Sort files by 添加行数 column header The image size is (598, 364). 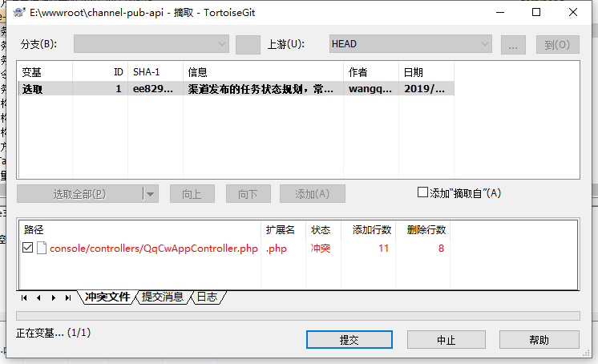tap(369, 229)
